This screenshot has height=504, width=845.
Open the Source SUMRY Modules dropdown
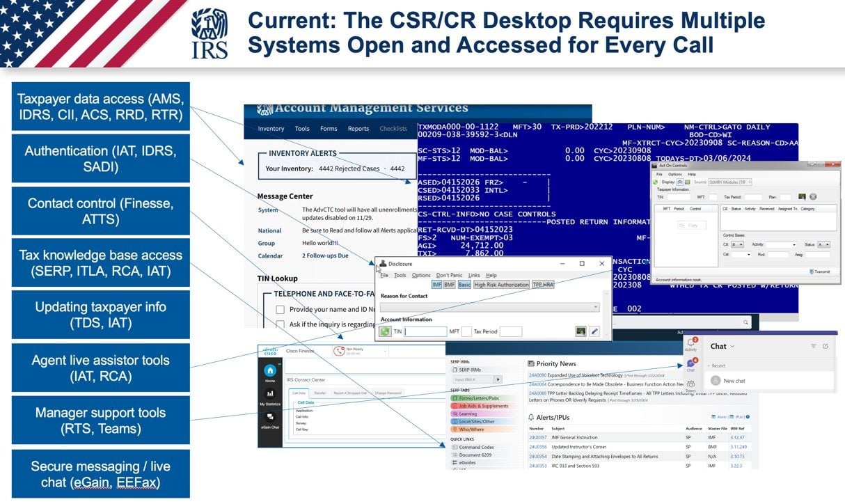click(729, 182)
